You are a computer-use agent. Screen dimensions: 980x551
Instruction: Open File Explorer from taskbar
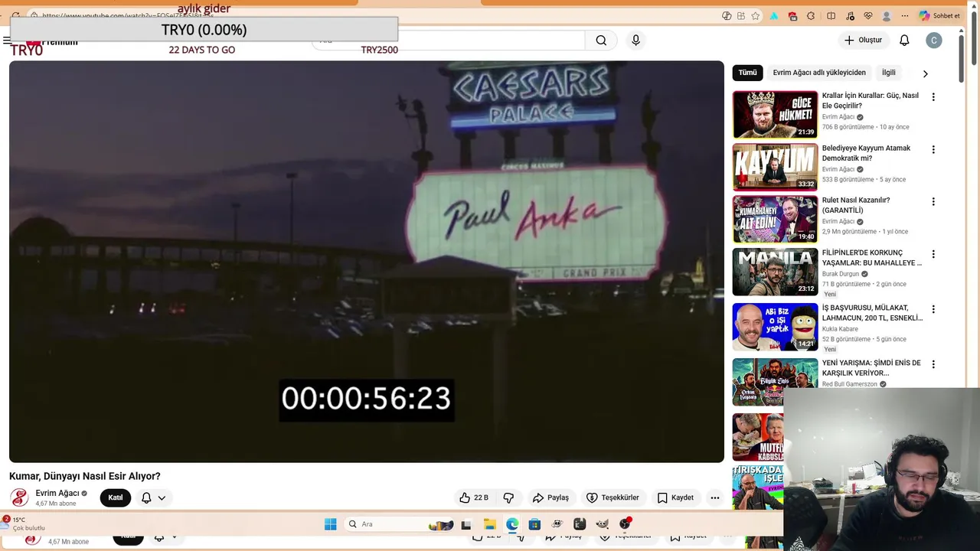pyautogui.click(x=489, y=524)
